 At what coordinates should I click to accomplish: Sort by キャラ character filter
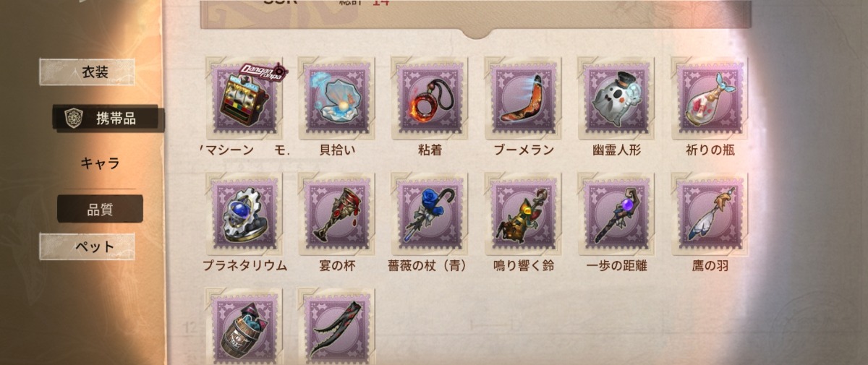click(x=100, y=163)
